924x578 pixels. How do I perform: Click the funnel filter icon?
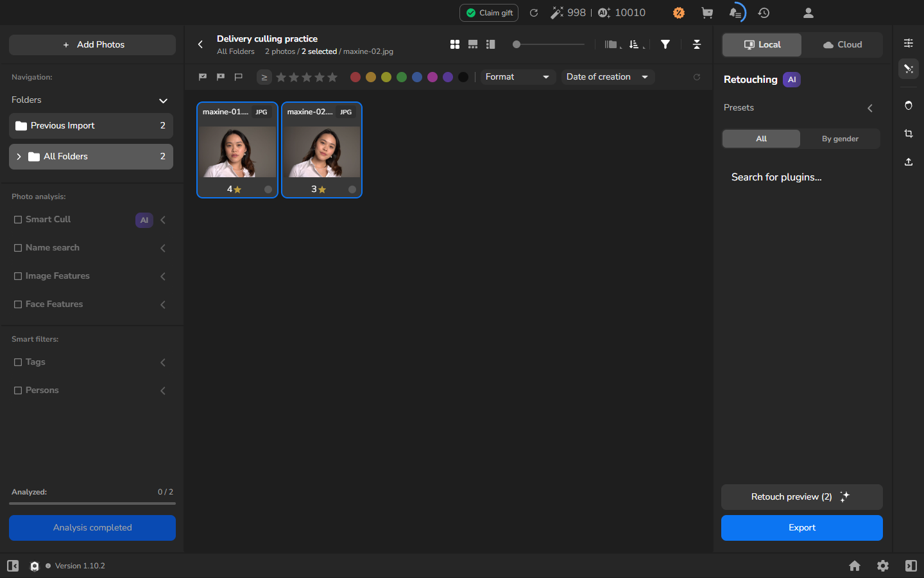(x=665, y=44)
